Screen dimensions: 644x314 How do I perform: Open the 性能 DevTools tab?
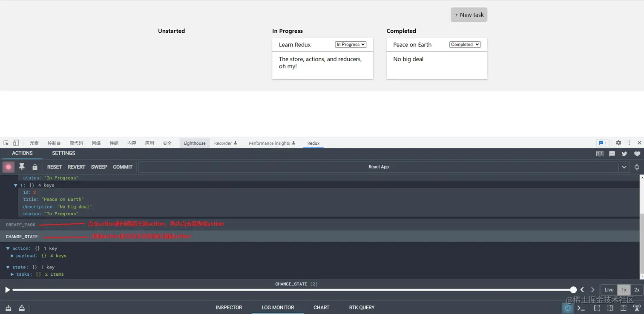pos(114,143)
